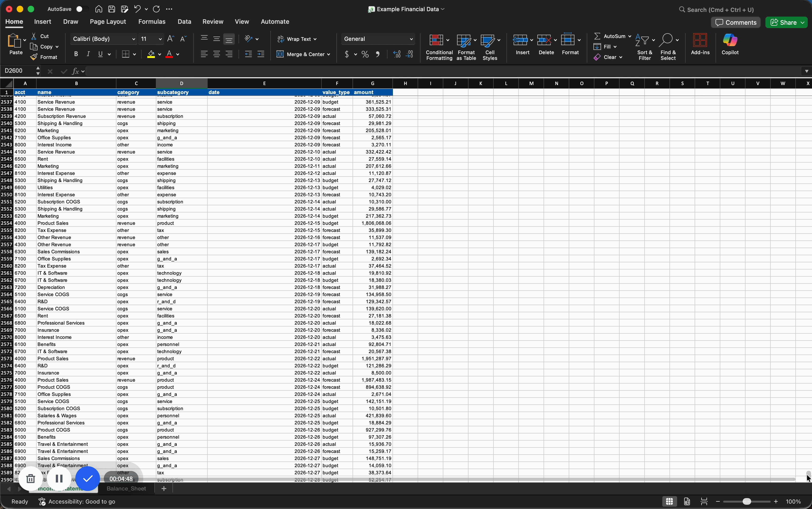Apply the yellow fill color swatch
Viewport: 812px width, 509px height.
[x=151, y=54]
